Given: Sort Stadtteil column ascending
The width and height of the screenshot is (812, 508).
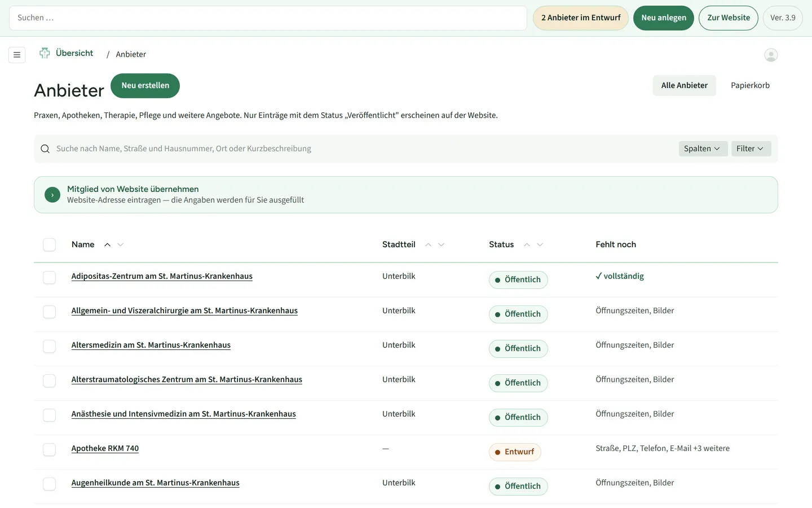Looking at the screenshot, I should pos(428,244).
